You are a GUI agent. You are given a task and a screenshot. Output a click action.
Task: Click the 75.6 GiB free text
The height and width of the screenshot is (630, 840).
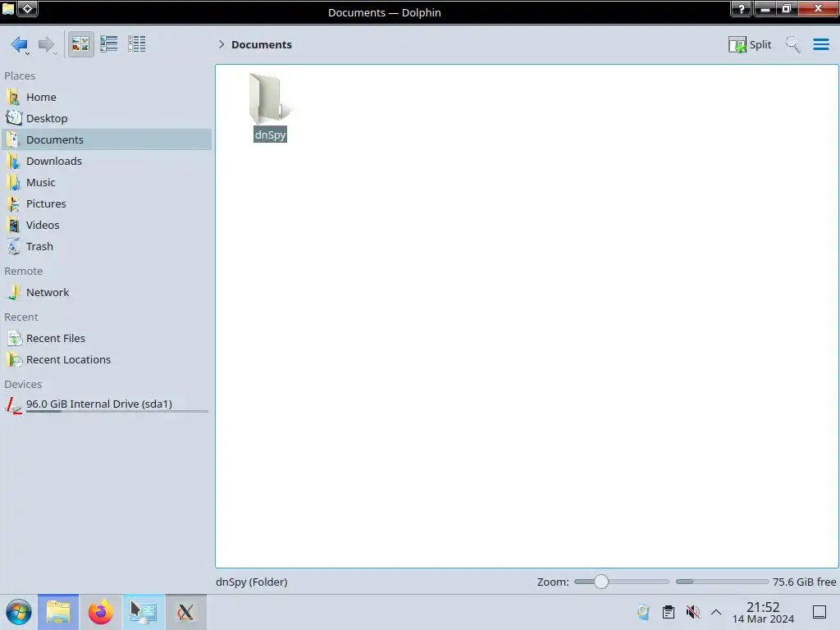(x=804, y=582)
